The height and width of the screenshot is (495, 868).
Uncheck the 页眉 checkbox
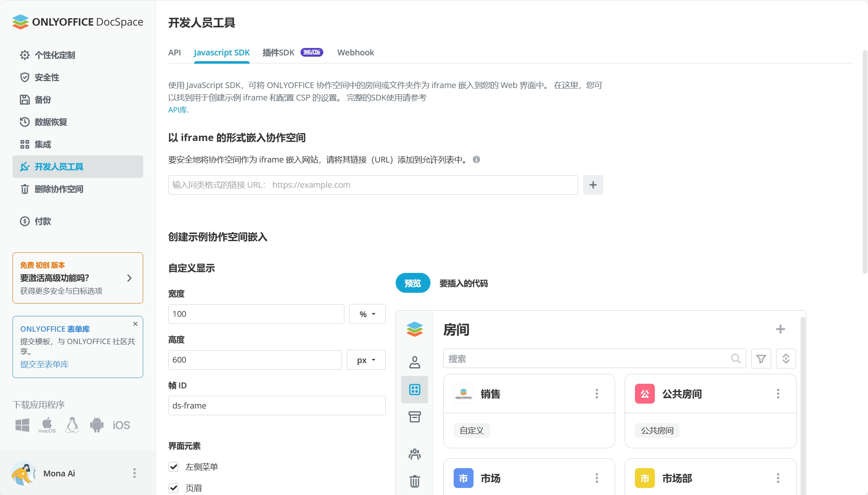[173, 488]
